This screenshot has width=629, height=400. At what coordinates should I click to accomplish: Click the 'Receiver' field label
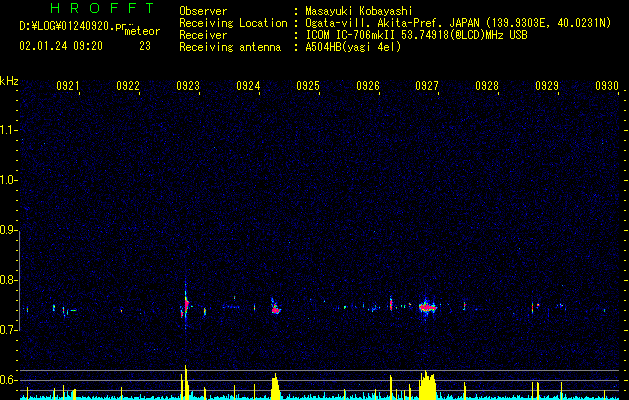point(203,35)
